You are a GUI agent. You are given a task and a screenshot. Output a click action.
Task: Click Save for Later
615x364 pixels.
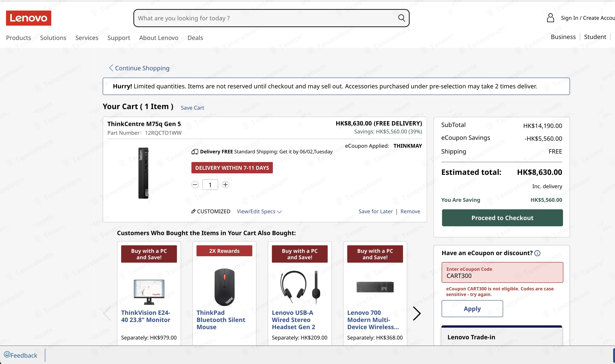pos(375,211)
